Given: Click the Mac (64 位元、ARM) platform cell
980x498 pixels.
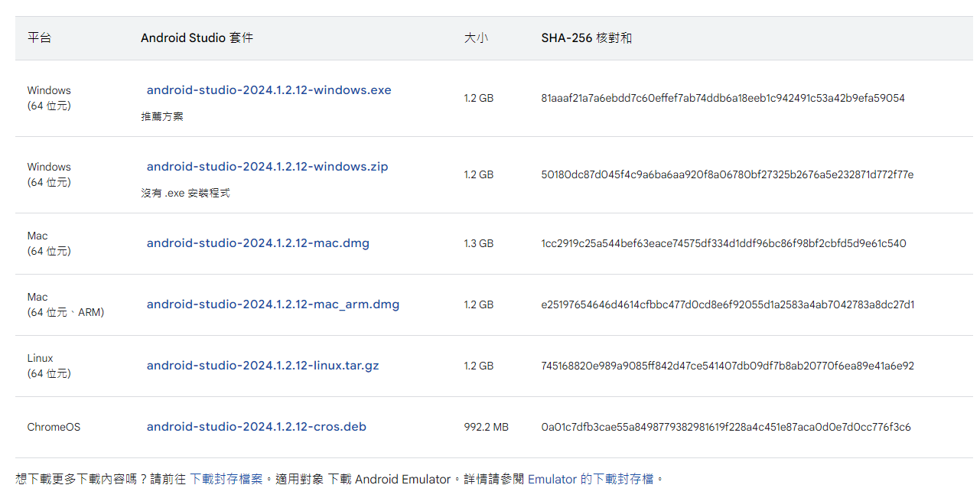Looking at the screenshot, I should tap(65, 304).
